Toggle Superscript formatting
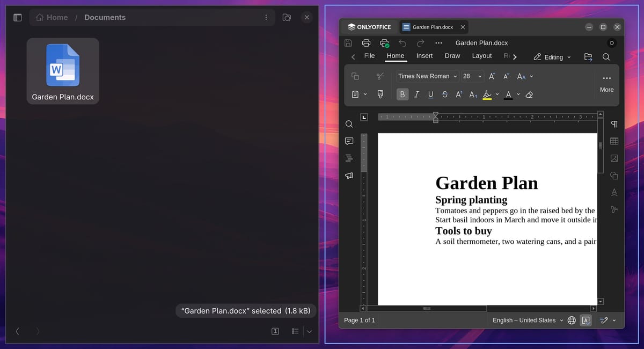This screenshot has width=644, height=349. point(459,94)
